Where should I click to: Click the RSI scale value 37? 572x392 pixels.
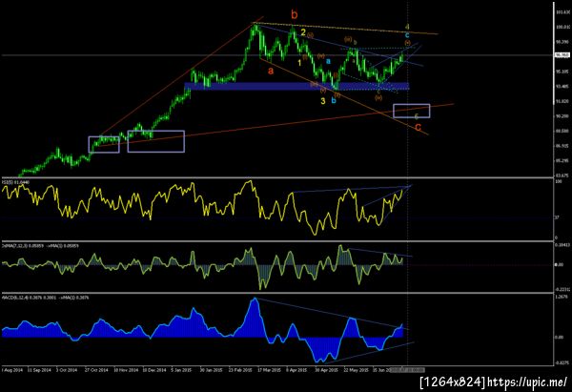(x=557, y=217)
